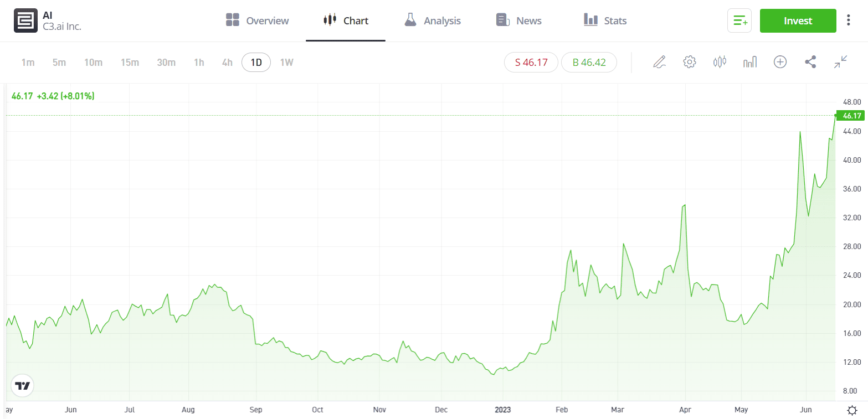Click the Jun label near the chart's right end
The height and width of the screenshot is (419, 868).
(807, 410)
